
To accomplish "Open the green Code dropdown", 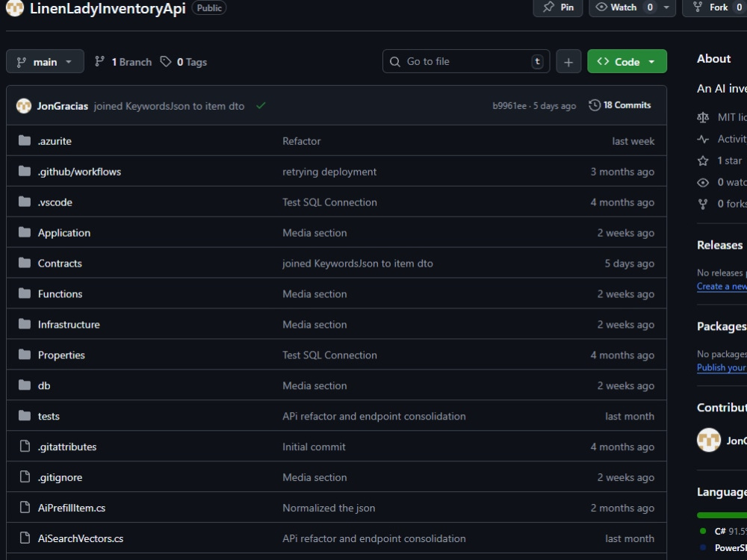I will click(x=627, y=61).
